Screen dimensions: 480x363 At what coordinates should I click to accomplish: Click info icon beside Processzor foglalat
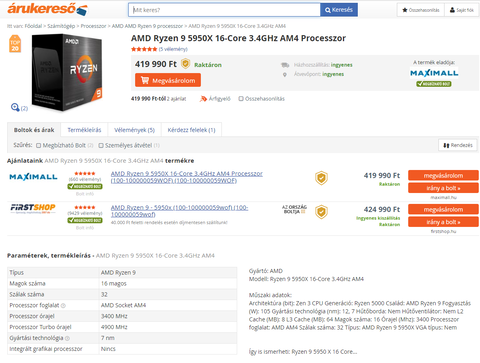(x=63, y=305)
